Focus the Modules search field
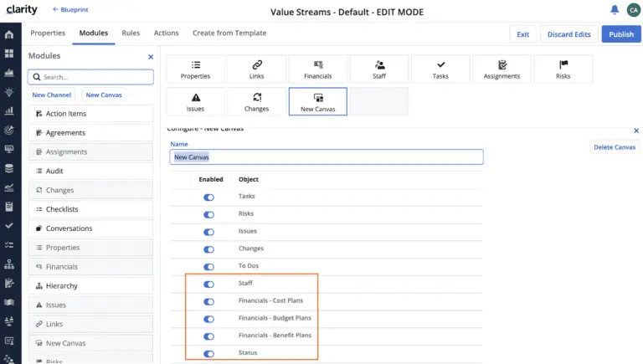The image size is (643, 364). [x=90, y=77]
